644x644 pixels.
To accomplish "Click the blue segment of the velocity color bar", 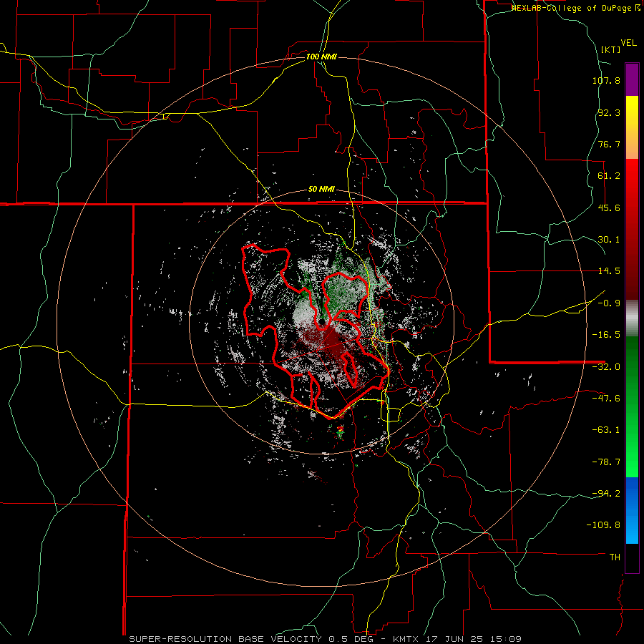I will (632, 510).
